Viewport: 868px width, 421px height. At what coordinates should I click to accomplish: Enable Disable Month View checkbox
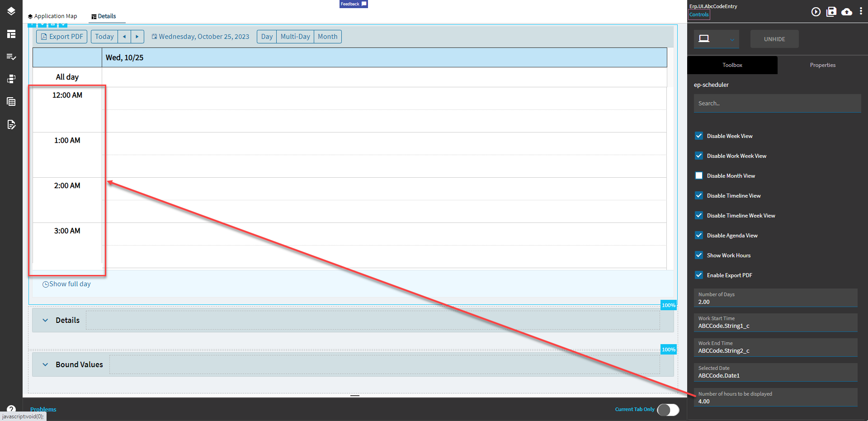pyautogui.click(x=699, y=175)
